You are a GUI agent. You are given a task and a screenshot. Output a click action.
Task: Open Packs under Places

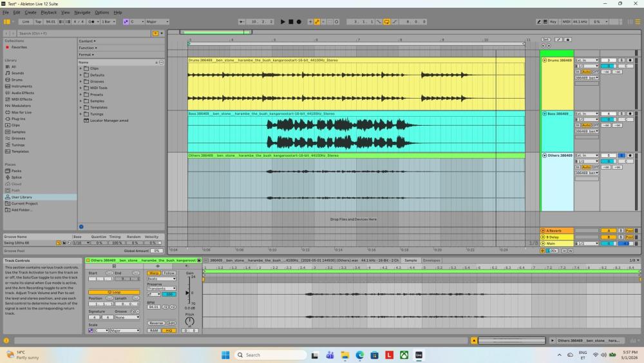(x=17, y=171)
